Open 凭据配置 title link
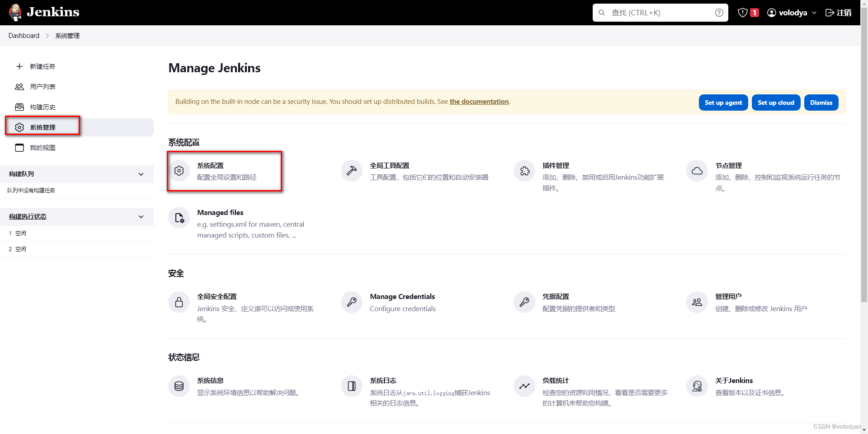868x434 pixels. click(x=556, y=297)
